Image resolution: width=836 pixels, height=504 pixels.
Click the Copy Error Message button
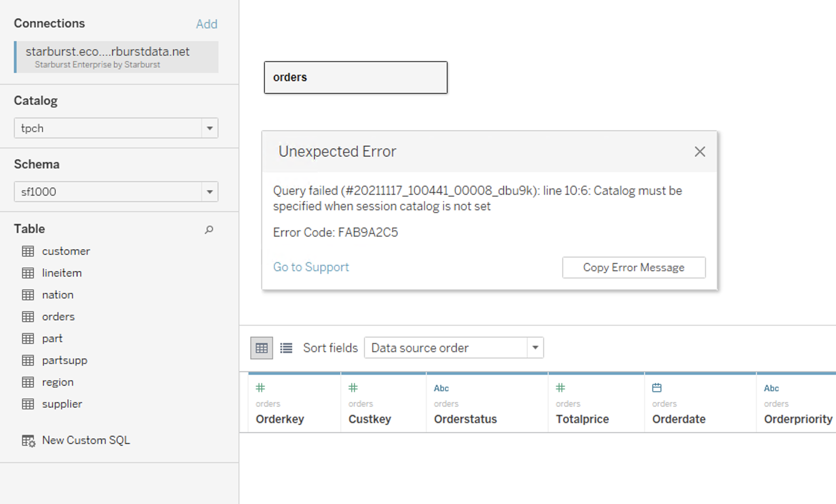pyautogui.click(x=634, y=267)
